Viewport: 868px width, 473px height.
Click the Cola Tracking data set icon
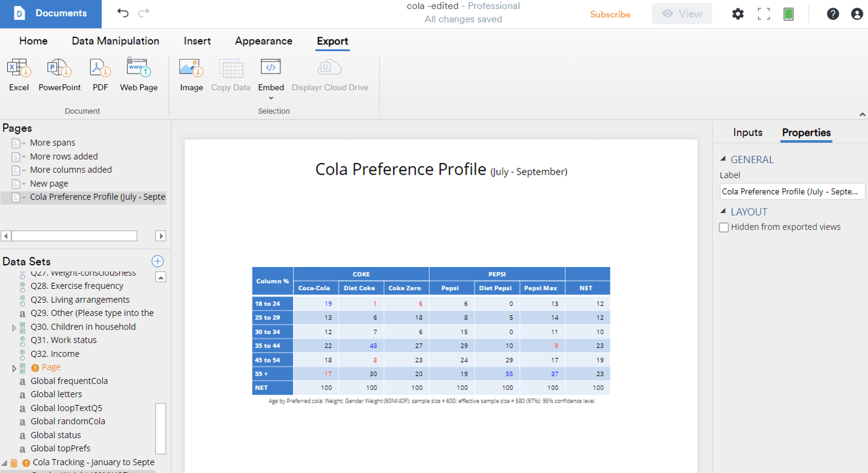(14, 462)
